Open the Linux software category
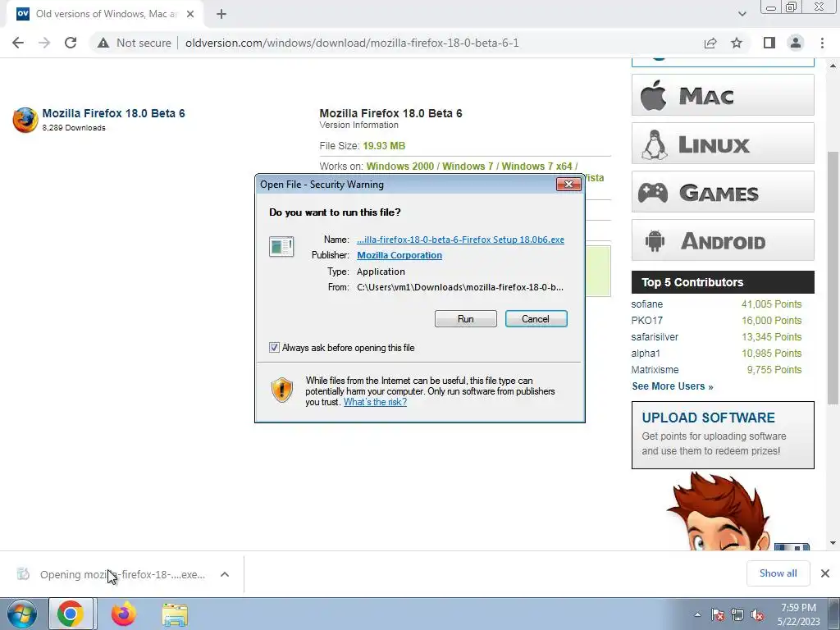Image resolution: width=840 pixels, height=630 pixels. coord(723,144)
